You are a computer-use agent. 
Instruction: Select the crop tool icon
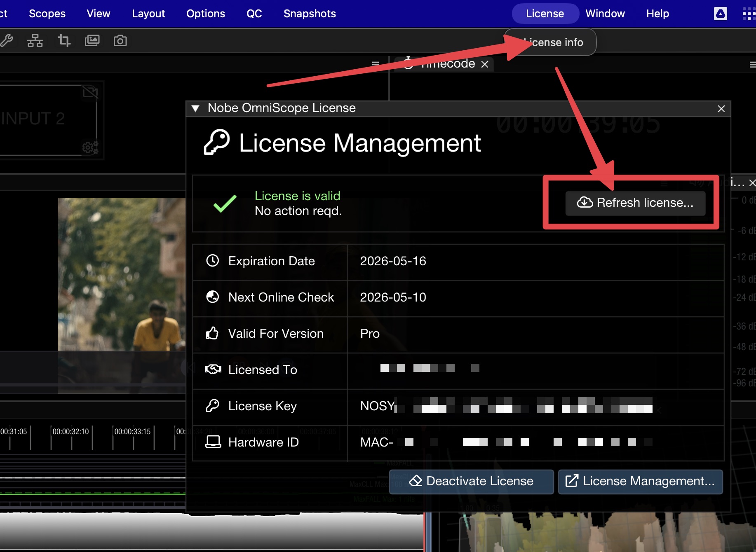tap(64, 40)
